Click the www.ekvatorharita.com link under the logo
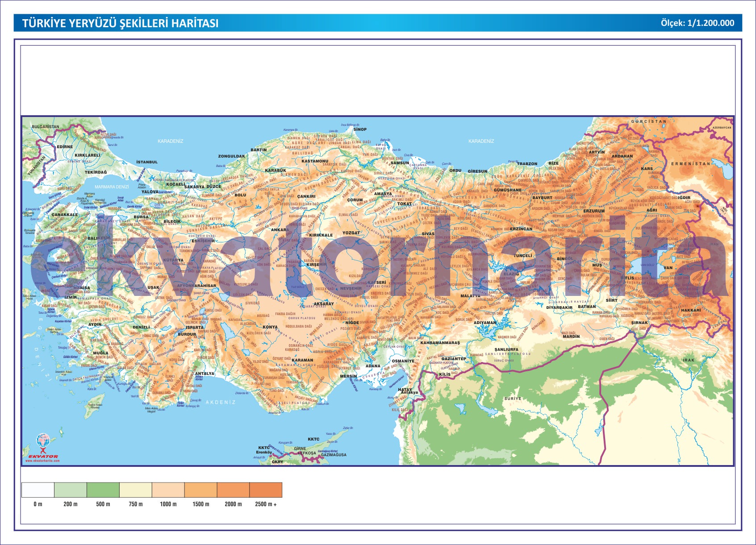756x545 pixels. pos(42,461)
